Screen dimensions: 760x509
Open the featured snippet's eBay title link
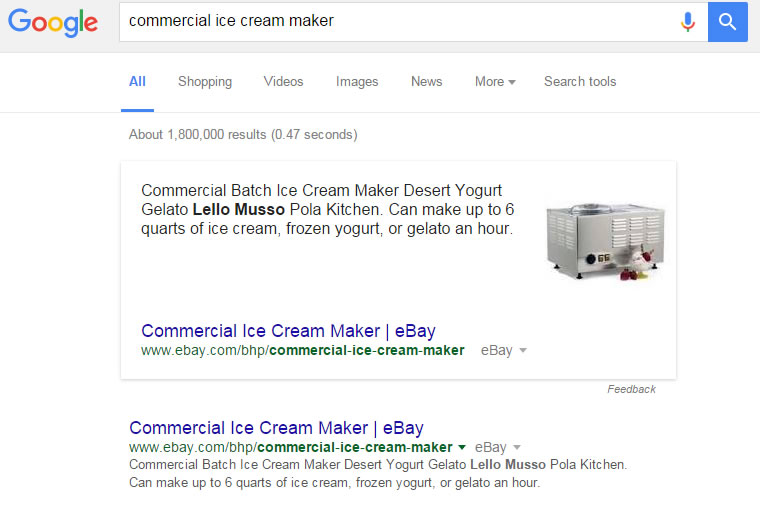[288, 331]
